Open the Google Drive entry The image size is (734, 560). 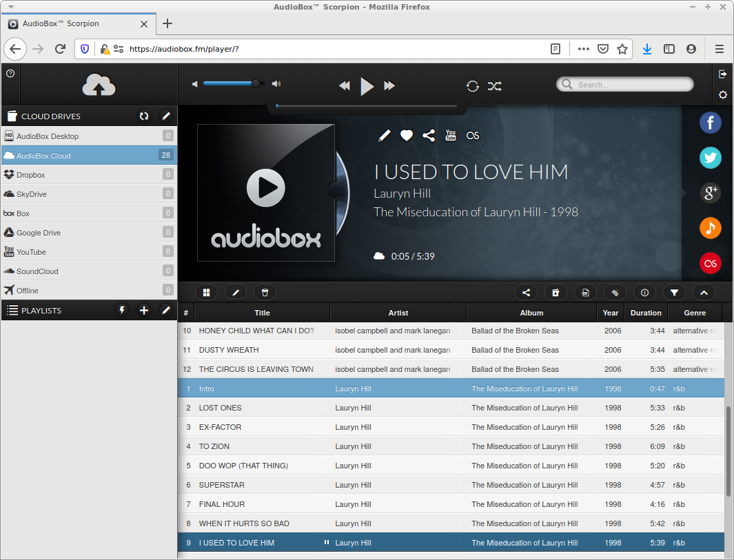point(89,233)
